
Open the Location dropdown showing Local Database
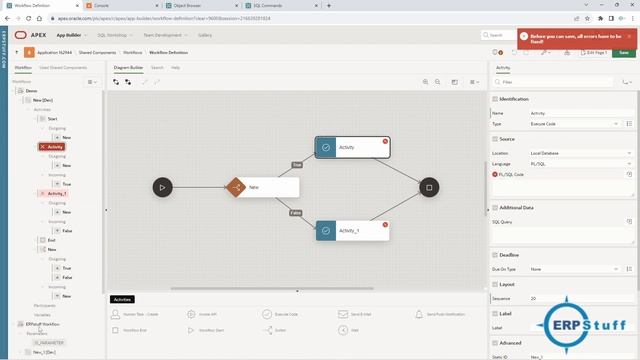[x=581, y=153]
